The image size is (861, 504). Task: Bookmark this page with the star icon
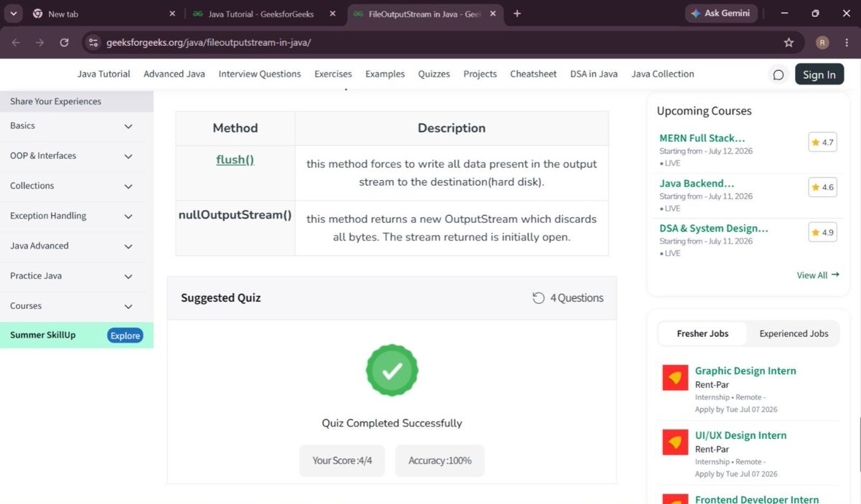coord(789,42)
